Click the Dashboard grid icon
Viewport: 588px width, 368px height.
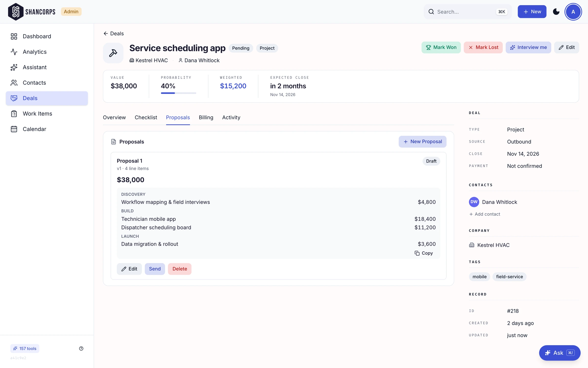tap(14, 36)
